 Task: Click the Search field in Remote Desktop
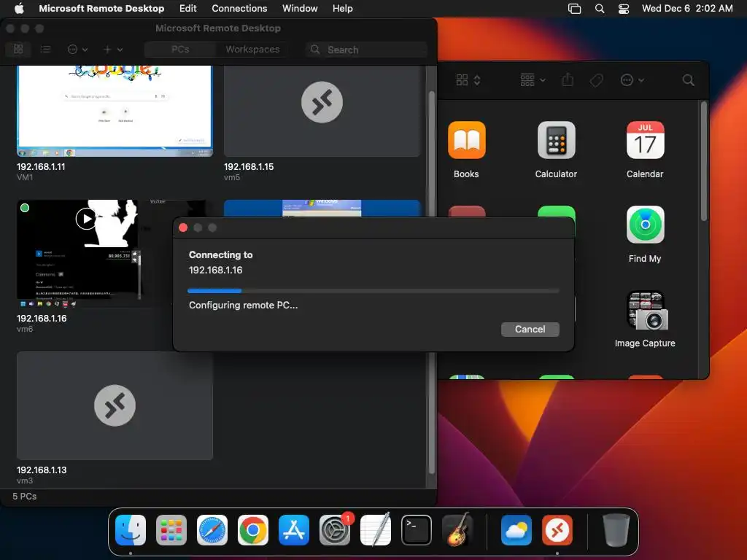366,50
